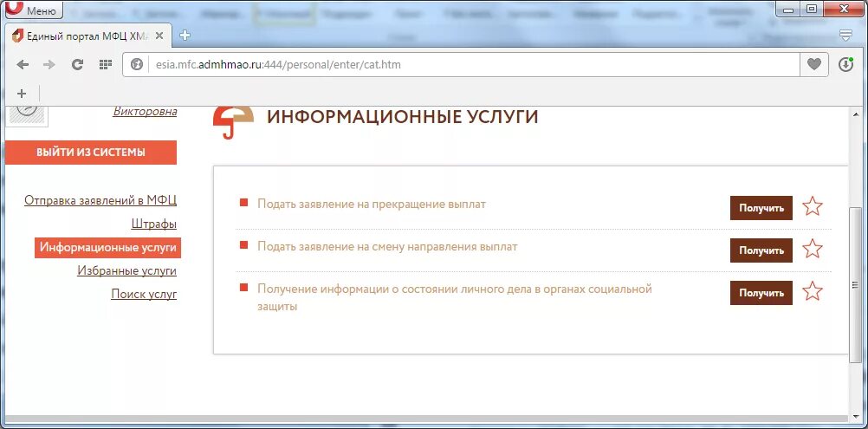Click the site info badge in address bar
The image size is (868, 429).
tap(137, 65)
